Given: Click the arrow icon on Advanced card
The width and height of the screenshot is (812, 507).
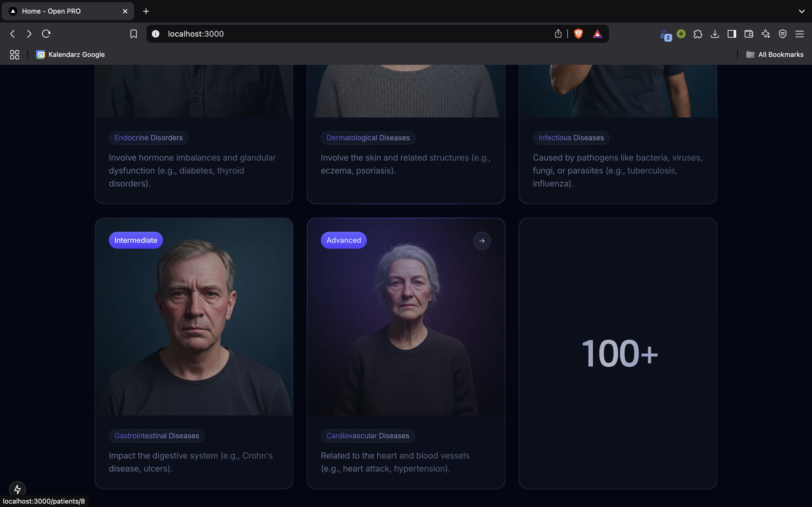Looking at the screenshot, I should click(x=482, y=241).
